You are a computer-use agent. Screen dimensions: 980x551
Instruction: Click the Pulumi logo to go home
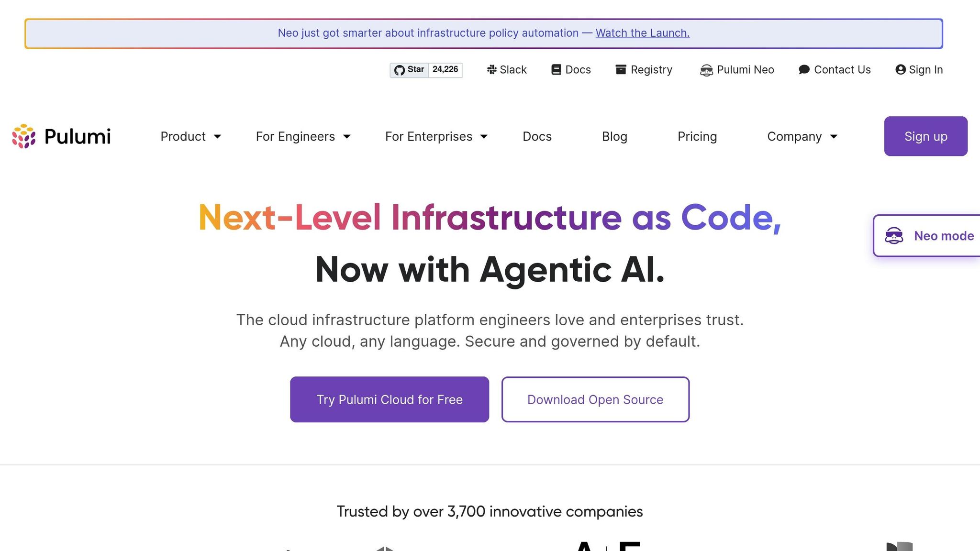(62, 137)
